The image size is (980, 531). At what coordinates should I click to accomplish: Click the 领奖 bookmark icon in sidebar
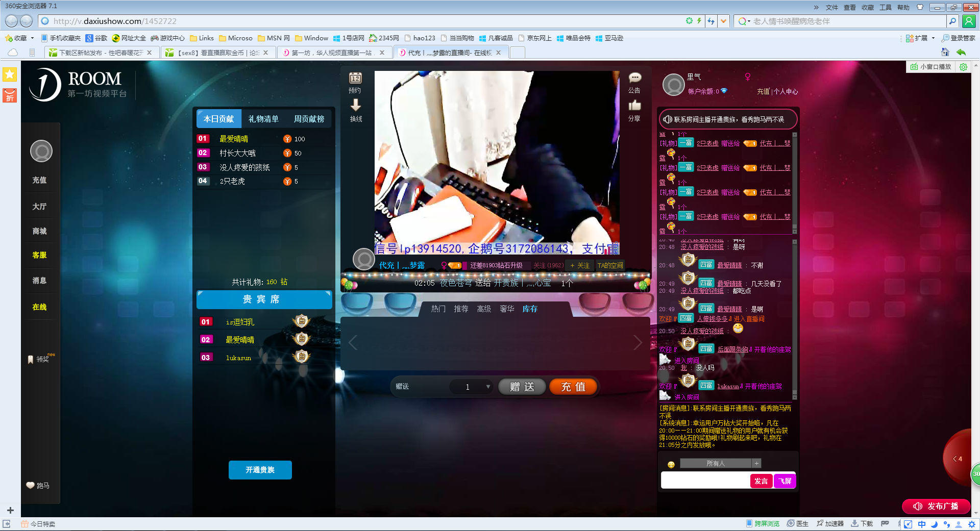click(31, 360)
